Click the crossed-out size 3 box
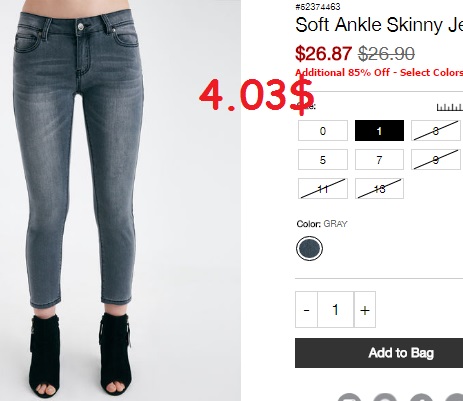The image size is (463, 401). [436, 131]
